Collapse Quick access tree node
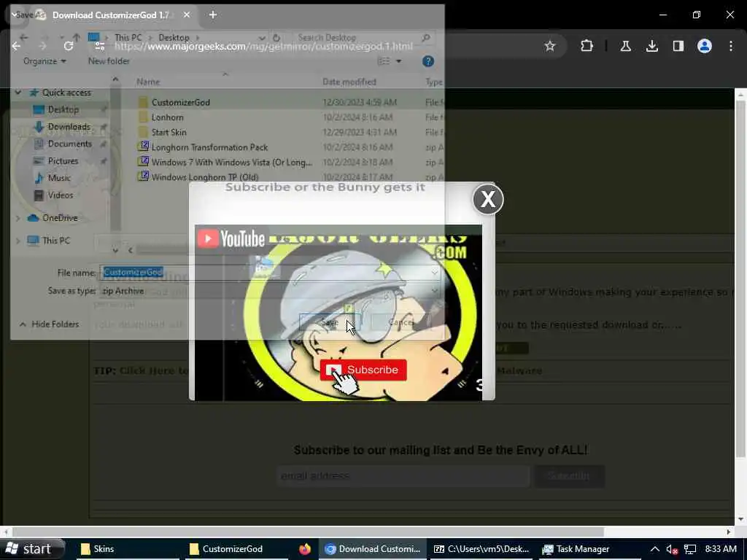Viewport: 747px width, 560px height. [18, 93]
